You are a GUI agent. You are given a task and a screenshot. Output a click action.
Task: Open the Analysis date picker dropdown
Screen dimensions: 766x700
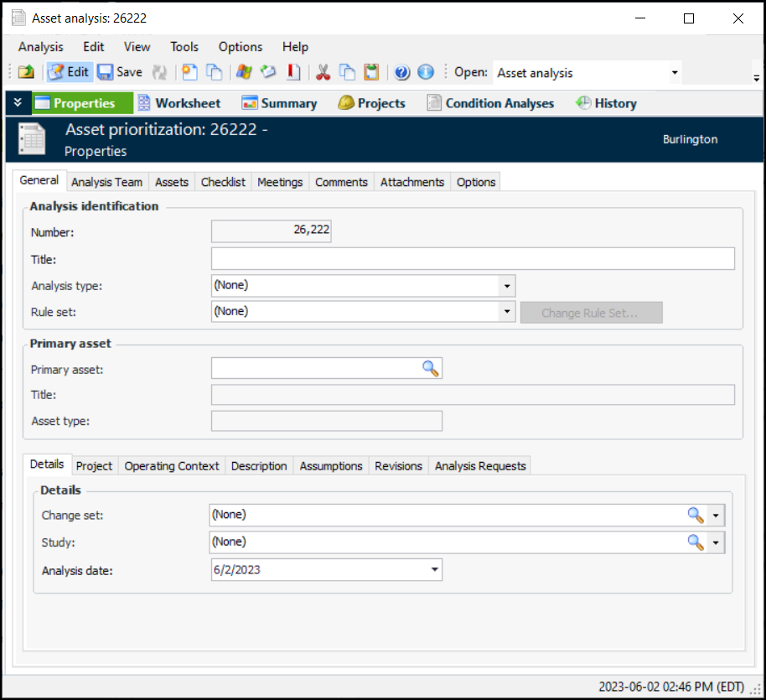pos(434,570)
